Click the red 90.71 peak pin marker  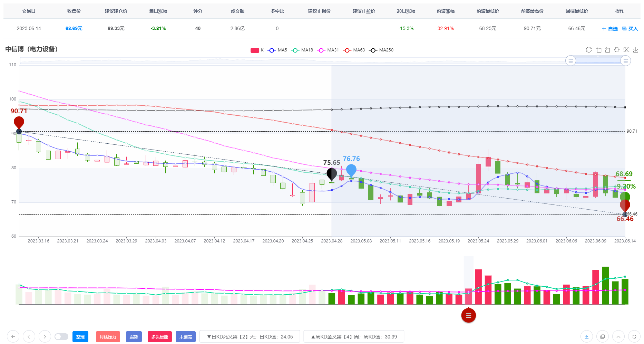tap(19, 123)
